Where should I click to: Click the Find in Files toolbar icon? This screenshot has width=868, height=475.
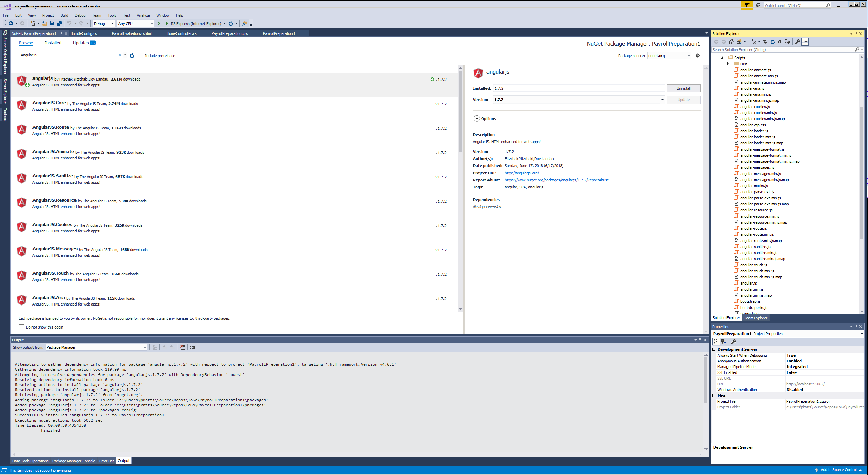coord(245,23)
